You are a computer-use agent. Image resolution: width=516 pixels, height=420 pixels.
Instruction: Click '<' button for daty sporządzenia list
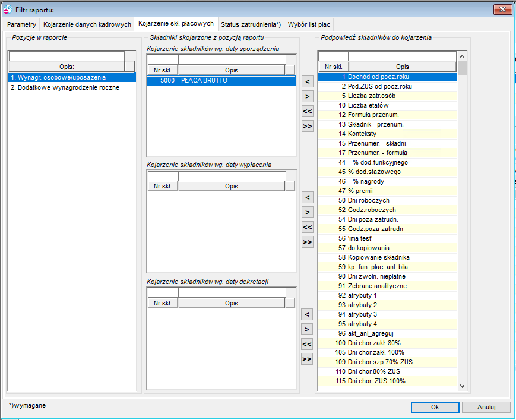pyautogui.click(x=308, y=81)
